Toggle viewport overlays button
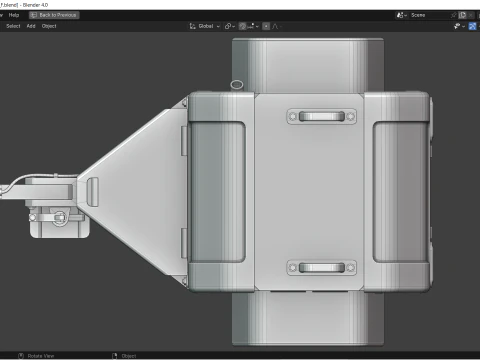The width and height of the screenshot is (480, 360). tap(472, 26)
